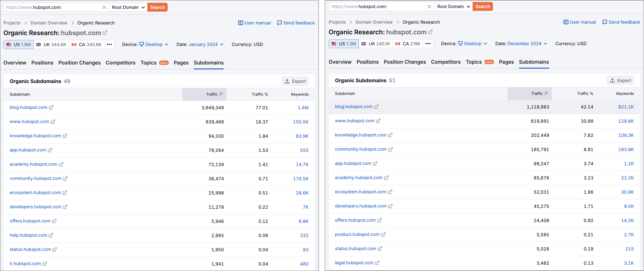
Task: Open blog.hubspot.com external link icon in right panel
Action: (376, 107)
